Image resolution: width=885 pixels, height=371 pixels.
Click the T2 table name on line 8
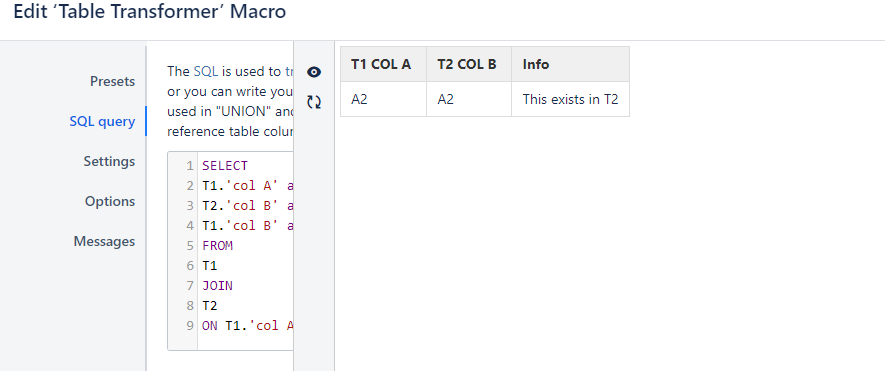(209, 306)
